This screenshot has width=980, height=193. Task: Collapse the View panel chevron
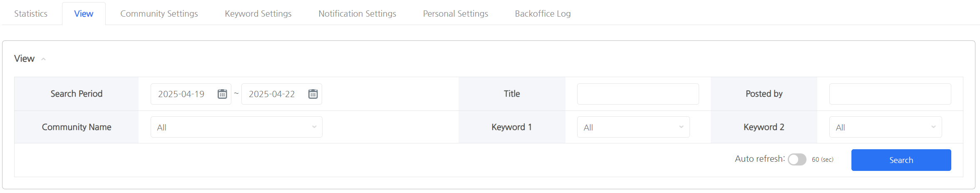tap(43, 59)
